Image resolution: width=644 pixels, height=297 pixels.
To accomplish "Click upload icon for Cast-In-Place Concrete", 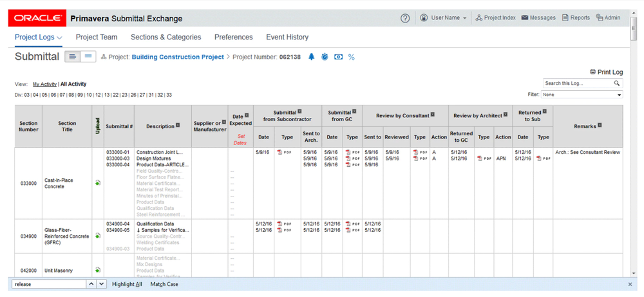I will point(98,183).
